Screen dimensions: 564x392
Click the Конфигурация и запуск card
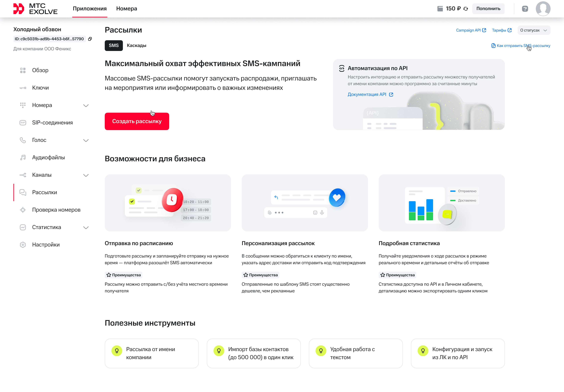pyautogui.click(x=458, y=353)
